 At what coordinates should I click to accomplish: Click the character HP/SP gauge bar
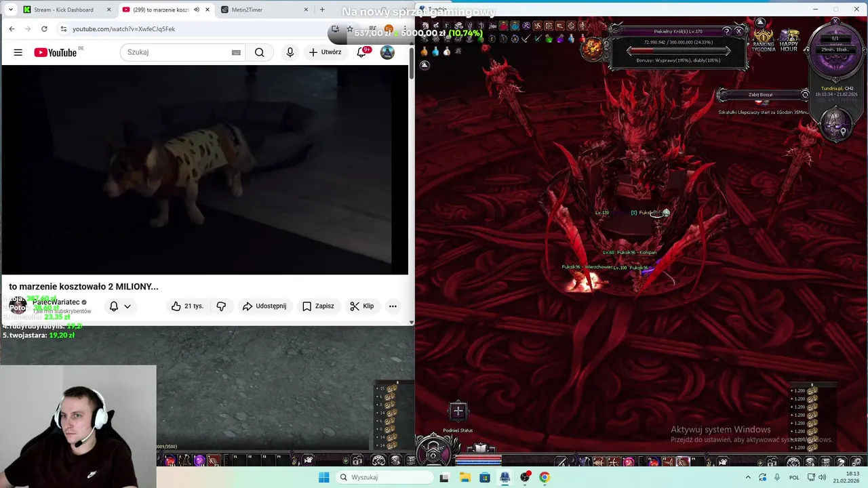pyautogui.click(x=479, y=461)
